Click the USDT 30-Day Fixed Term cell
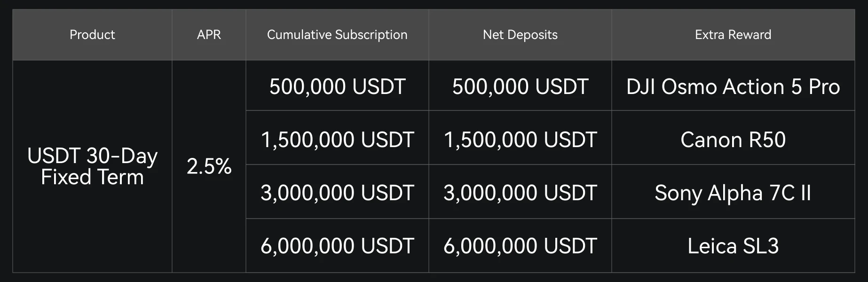 (x=92, y=166)
